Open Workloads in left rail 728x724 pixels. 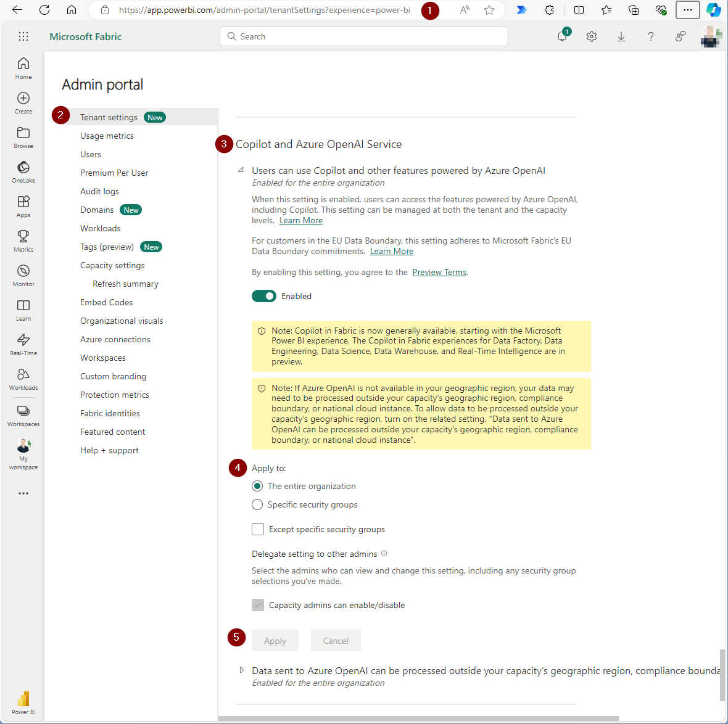pos(23,379)
